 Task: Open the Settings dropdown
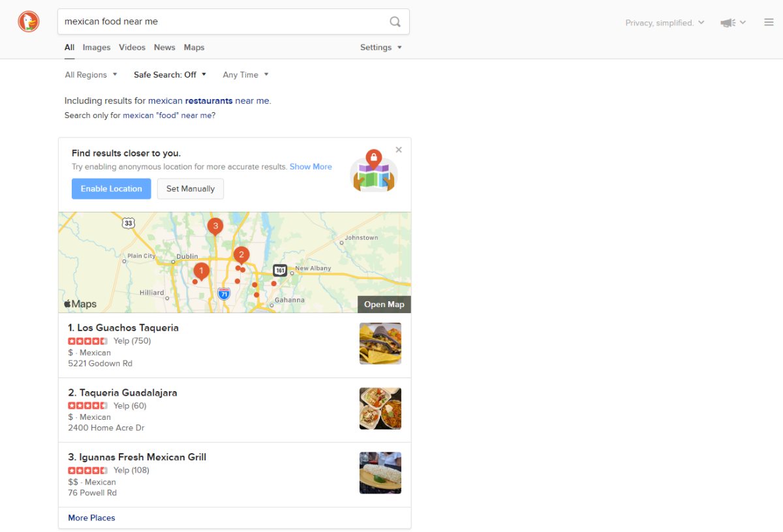[381, 48]
